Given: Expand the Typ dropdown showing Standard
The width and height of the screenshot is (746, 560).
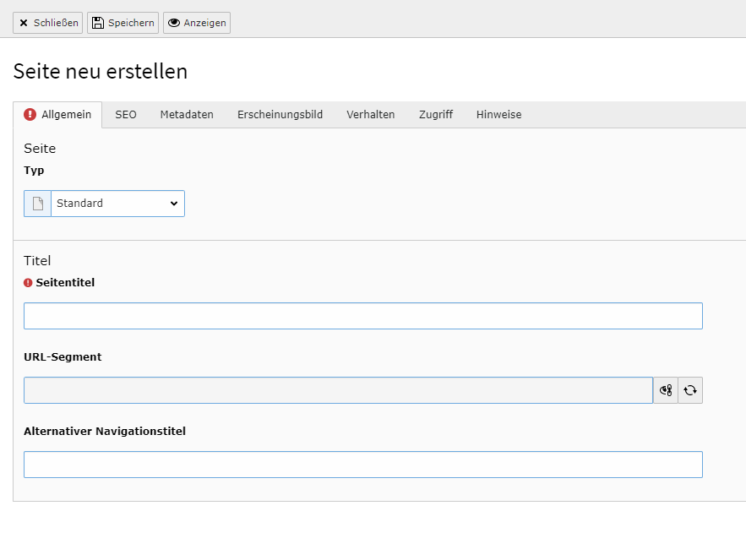Looking at the screenshot, I should tap(117, 204).
